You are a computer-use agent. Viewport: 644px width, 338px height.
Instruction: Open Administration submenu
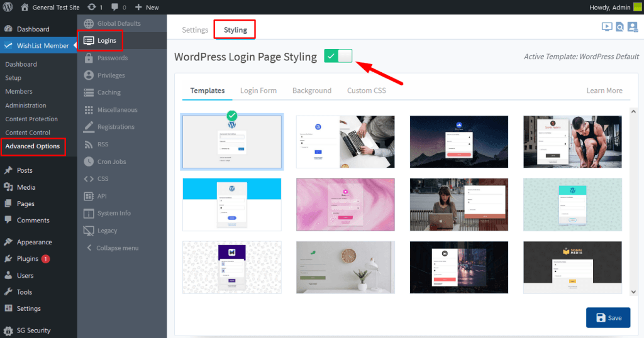(x=25, y=105)
